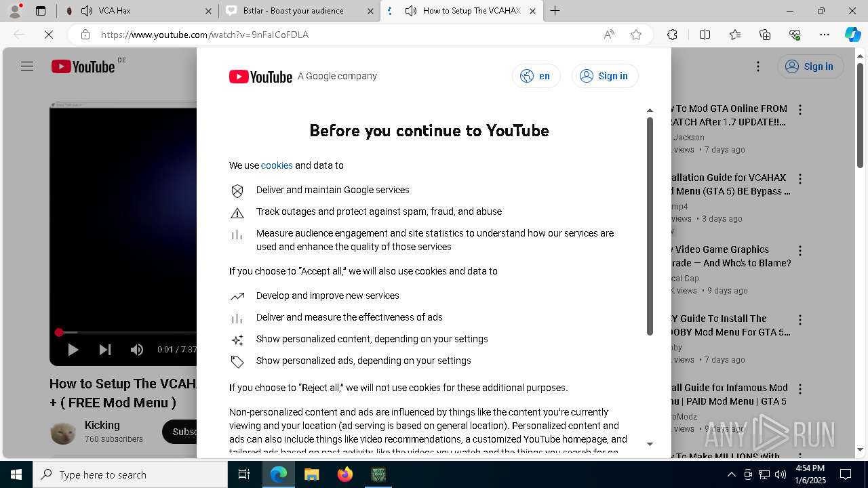Open the system volume control
The height and width of the screenshot is (488, 868).
pyautogui.click(x=781, y=474)
